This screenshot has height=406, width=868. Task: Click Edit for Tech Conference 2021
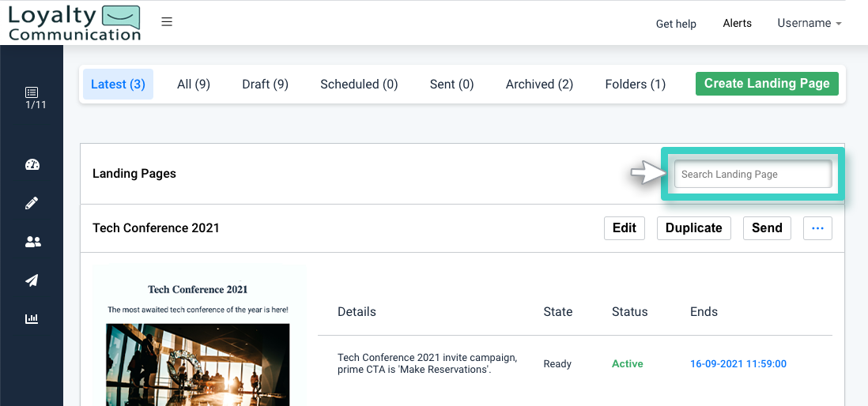click(625, 228)
